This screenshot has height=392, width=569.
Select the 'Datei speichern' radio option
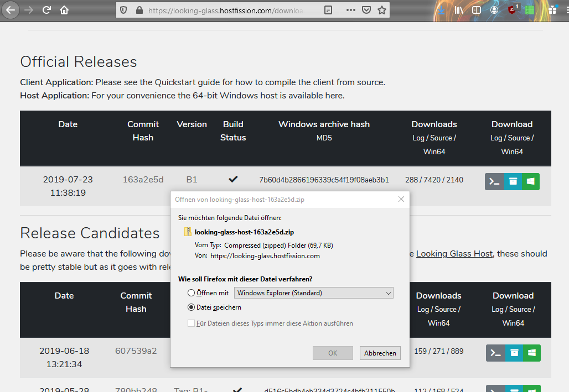pos(191,307)
